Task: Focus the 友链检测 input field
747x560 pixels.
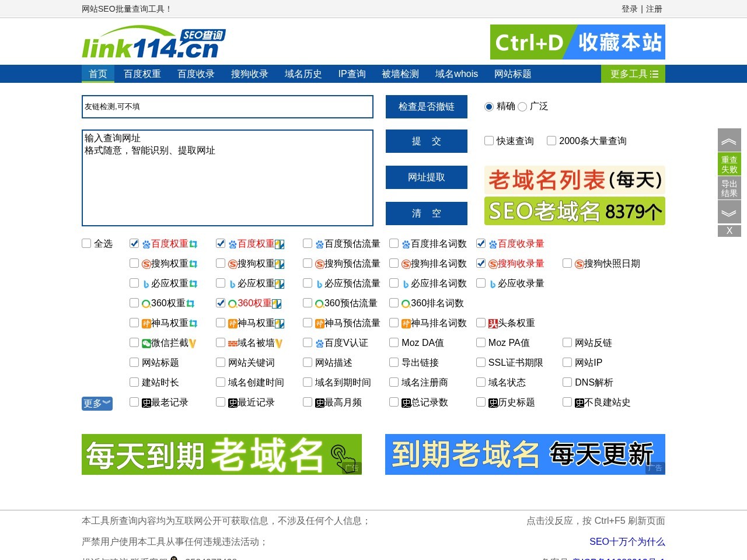Action: coord(228,107)
